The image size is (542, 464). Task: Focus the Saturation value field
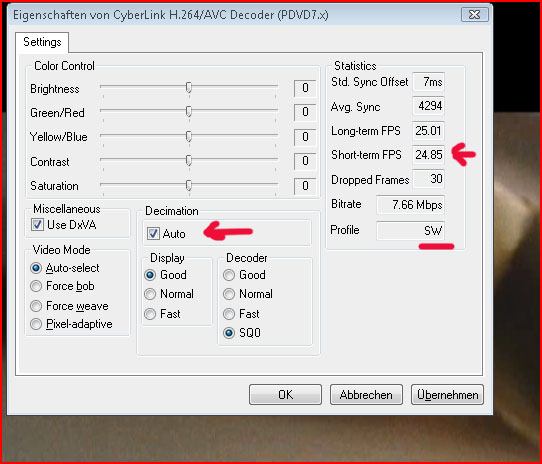305,186
